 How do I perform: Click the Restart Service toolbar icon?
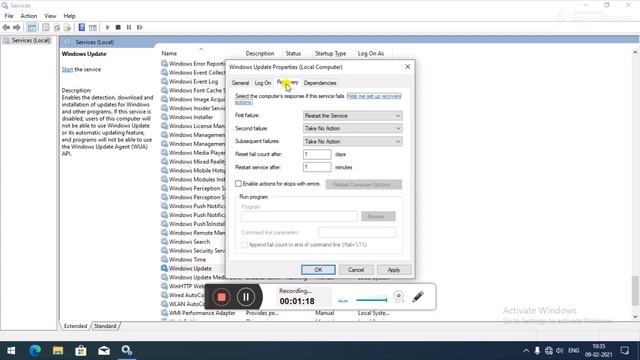pos(140,27)
